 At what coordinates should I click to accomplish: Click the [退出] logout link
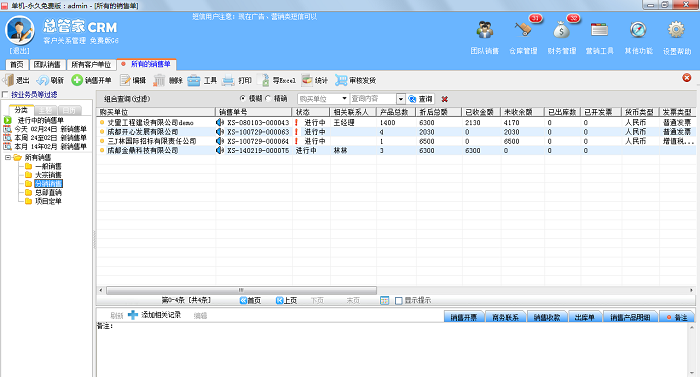[20, 51]
